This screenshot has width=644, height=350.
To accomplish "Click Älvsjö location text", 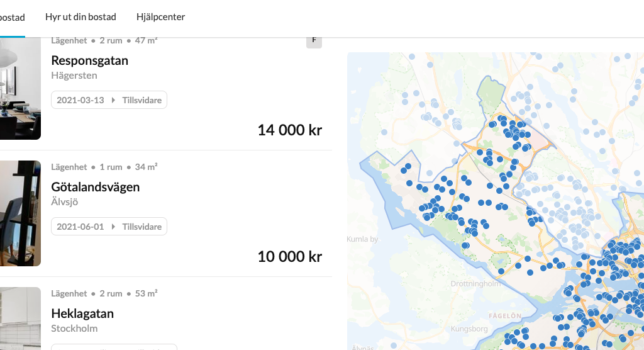I will pos(65,202).
